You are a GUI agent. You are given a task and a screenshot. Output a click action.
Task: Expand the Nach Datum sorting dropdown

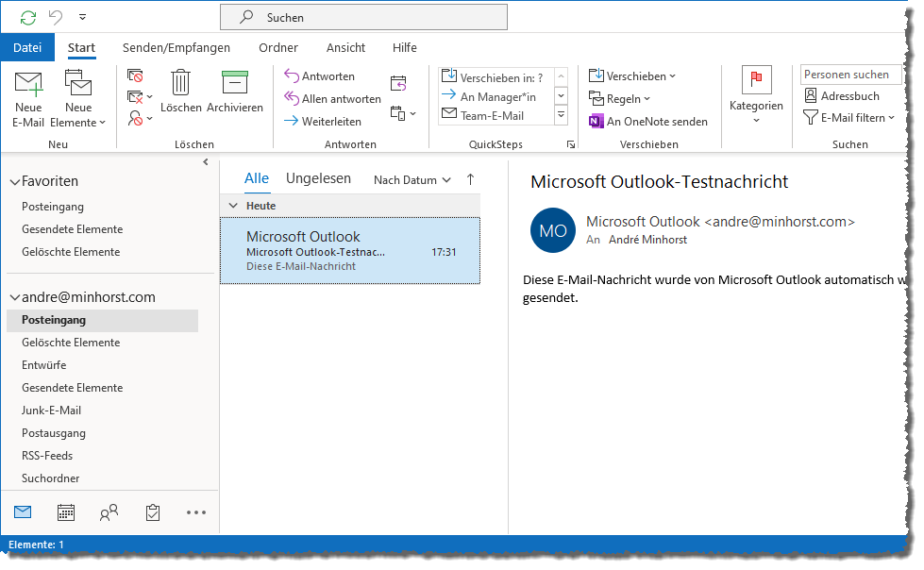pyautogui.click(x=411, y=178)
